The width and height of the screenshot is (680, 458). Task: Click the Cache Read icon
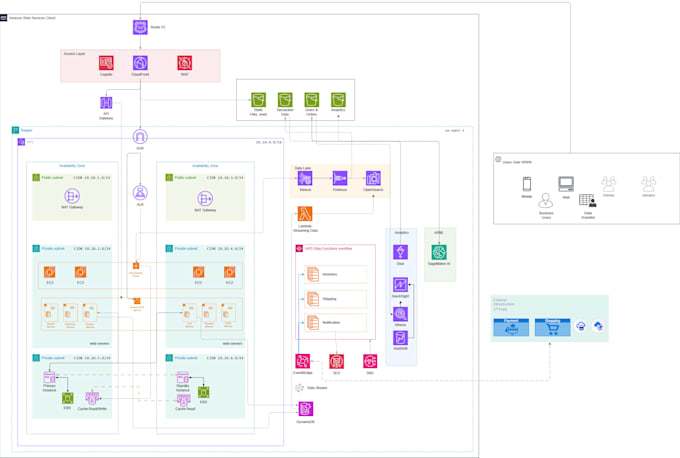click(183, 400)
